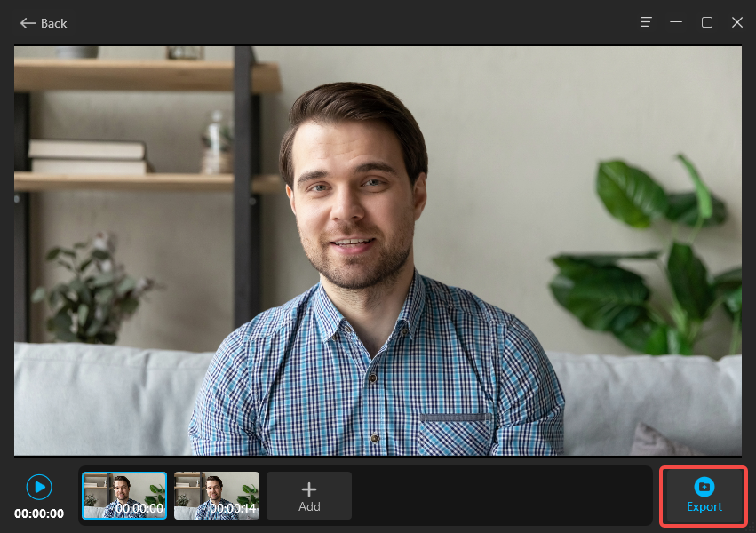Click the blue Export folder icon

(704, 487)
